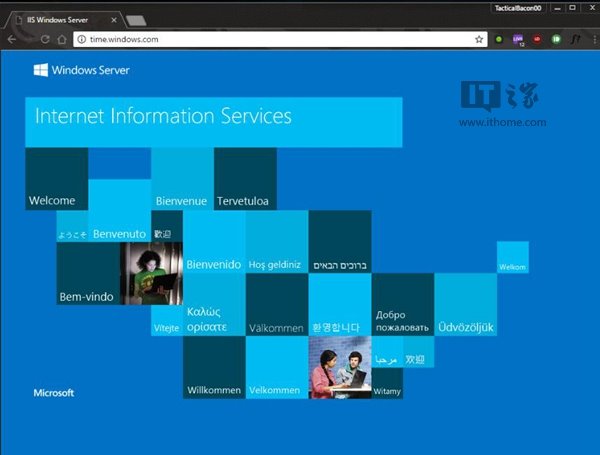Click the Windows Server logo
Screen dimensions: 600x455
(81, 70)
